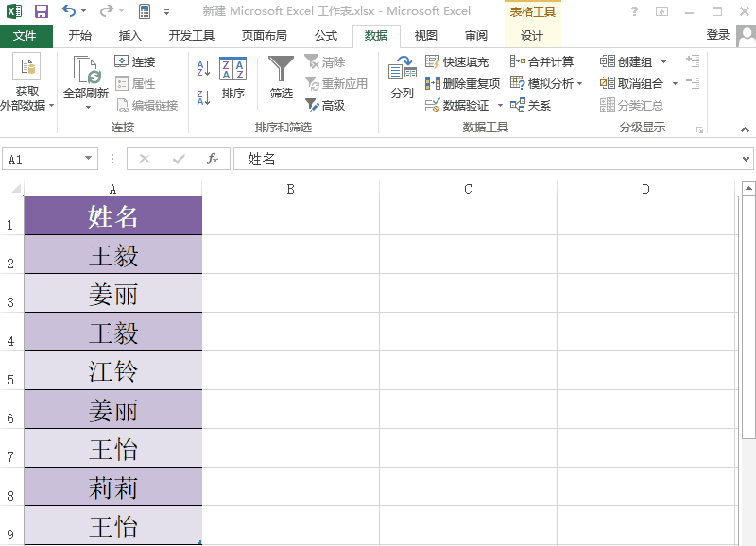
Task: Click Ungroup (取消组合) icon
Action: [608, 83]
